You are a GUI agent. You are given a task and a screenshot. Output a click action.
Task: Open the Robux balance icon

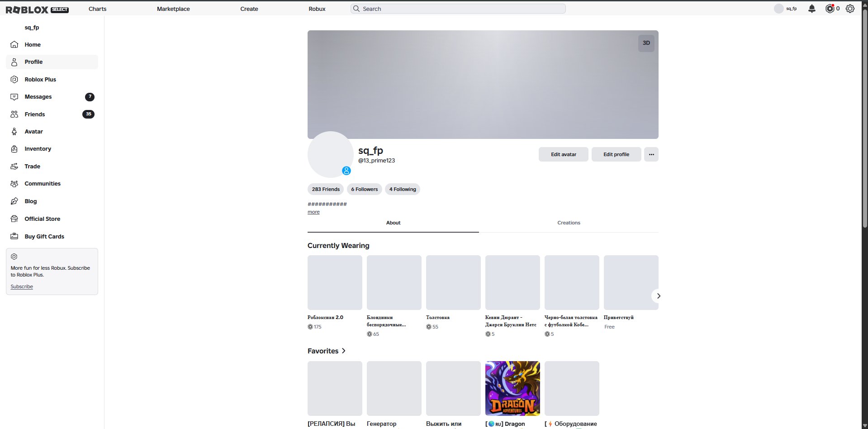(x=830, y=9)
